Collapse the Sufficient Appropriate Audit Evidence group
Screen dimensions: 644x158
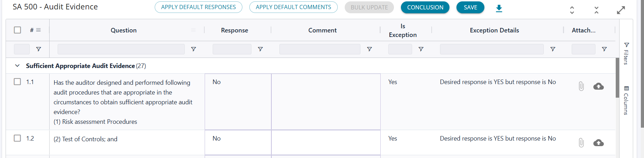point(17,66)
